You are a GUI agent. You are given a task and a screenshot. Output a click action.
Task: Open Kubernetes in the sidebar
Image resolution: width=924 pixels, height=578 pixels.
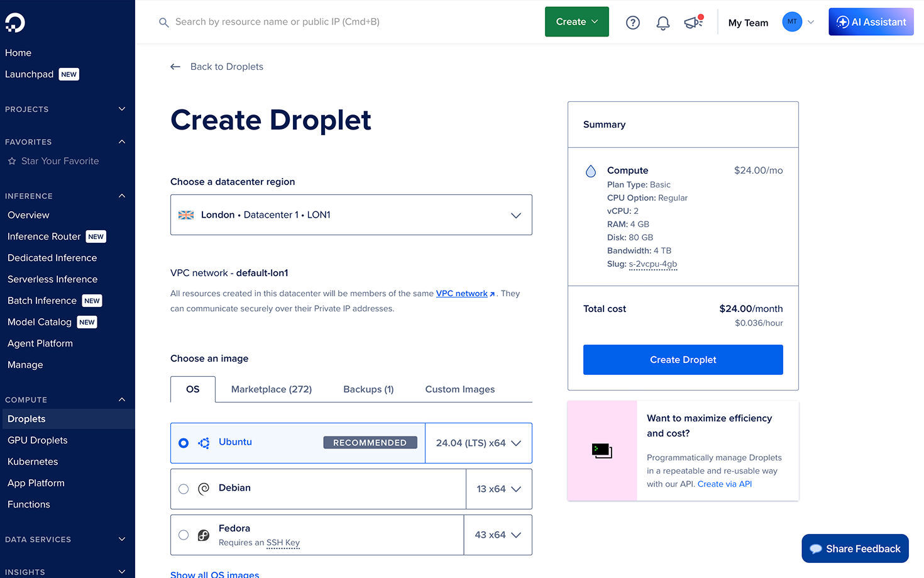pyautogui.click(x=33, y=462)
